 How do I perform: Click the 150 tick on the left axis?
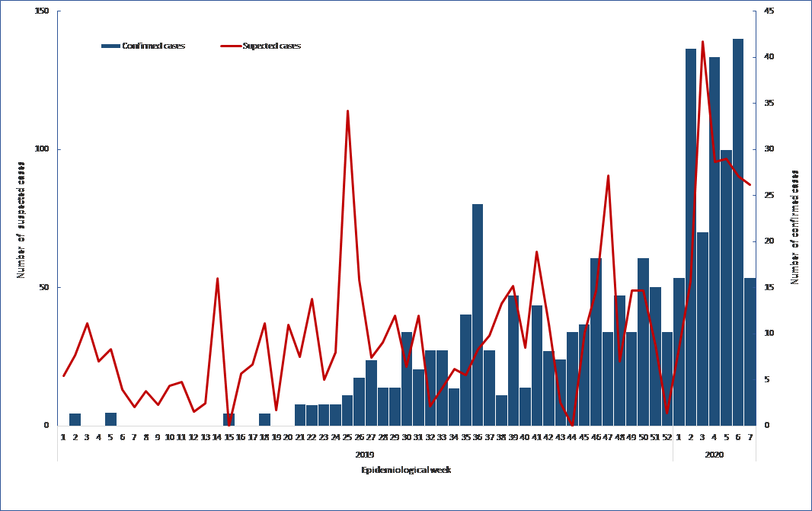42,11
